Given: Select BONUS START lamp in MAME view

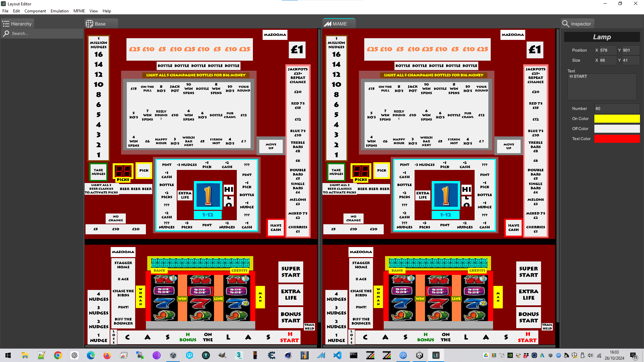Looking at the screenshot, I should coord(529,317).
